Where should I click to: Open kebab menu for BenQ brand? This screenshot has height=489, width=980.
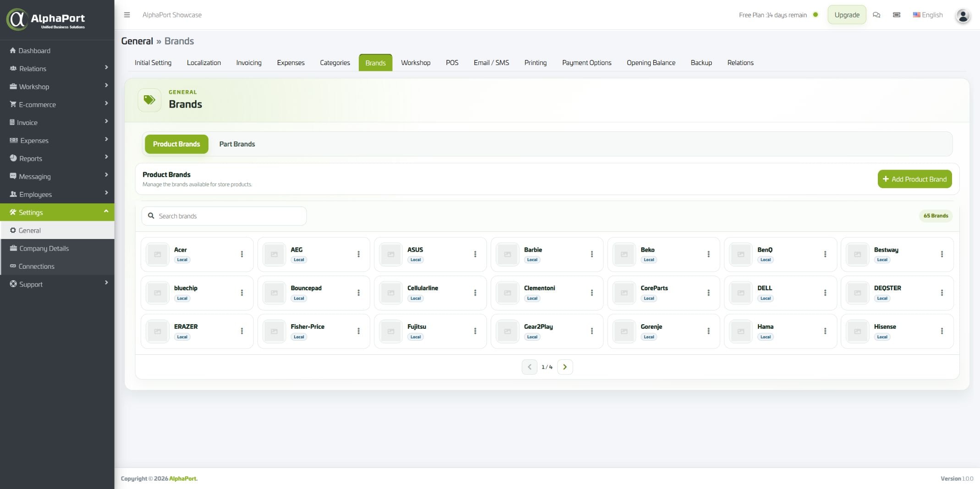point(825,254)
